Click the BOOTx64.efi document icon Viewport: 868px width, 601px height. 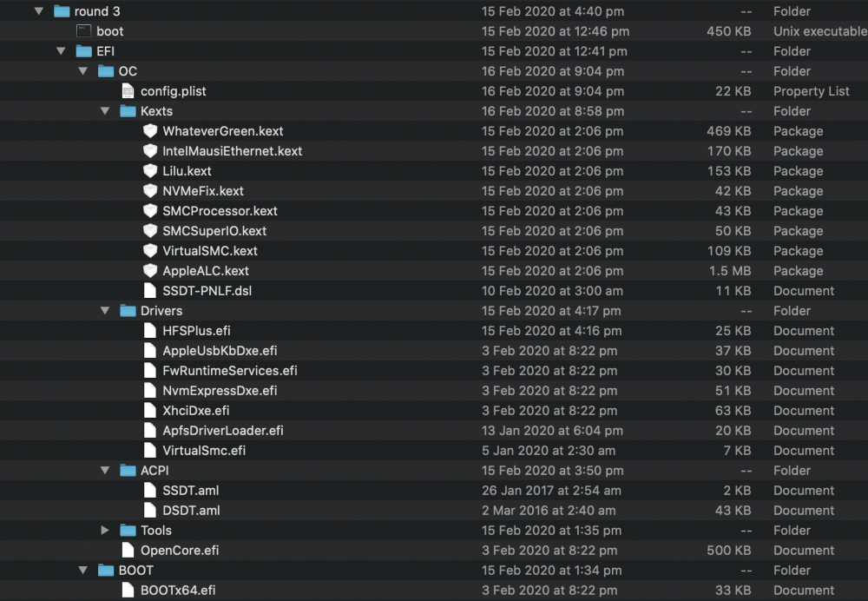click(x=128, y=590)
